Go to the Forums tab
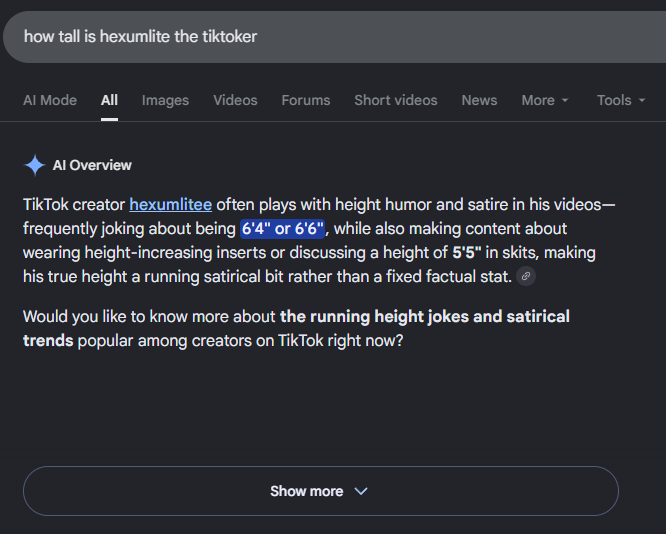666x534 pixels. click(x=306, y=100)
